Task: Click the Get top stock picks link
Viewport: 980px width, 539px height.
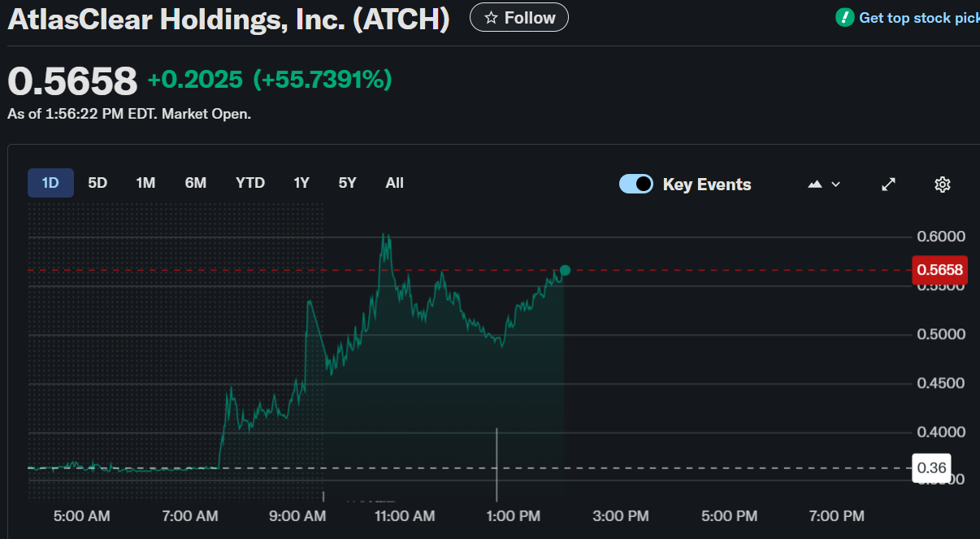Action: 918,18
